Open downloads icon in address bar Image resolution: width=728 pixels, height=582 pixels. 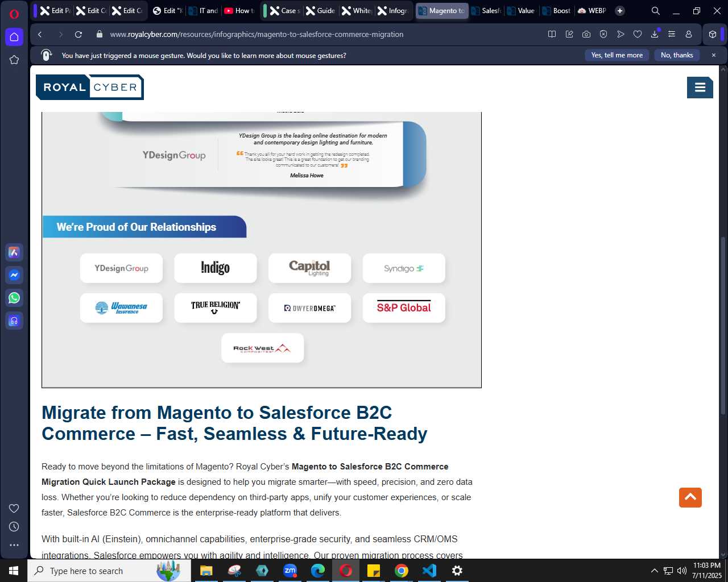click(655, 34)
